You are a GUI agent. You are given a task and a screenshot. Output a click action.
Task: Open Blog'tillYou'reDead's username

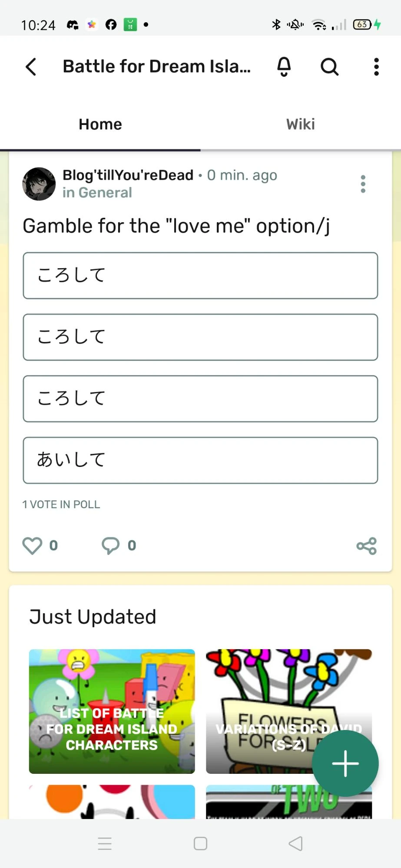tap(127, 175)
